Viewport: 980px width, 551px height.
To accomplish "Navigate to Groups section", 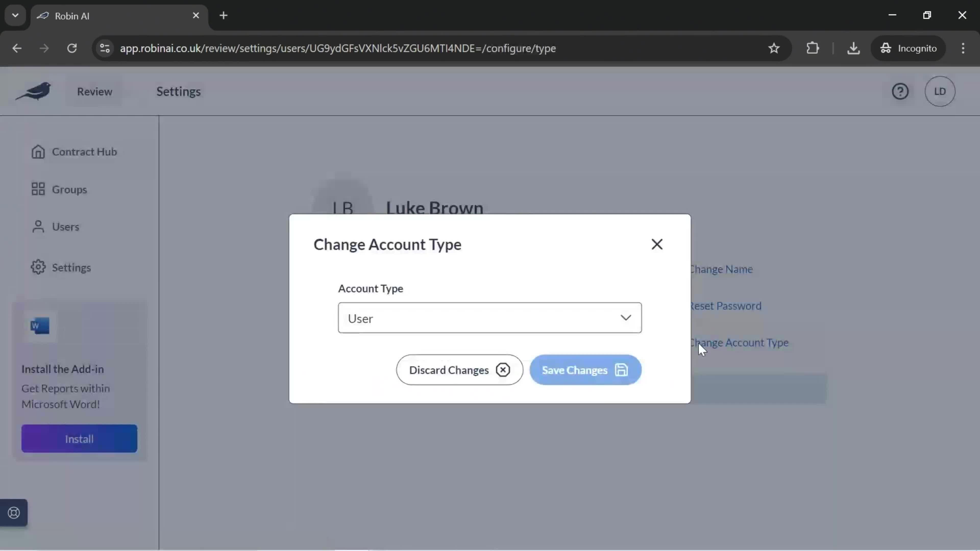I will coord(70,189).
